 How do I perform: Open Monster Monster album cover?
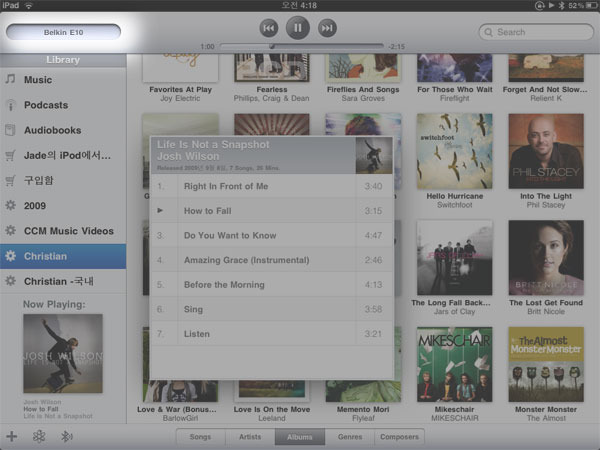tap(546, 364)
